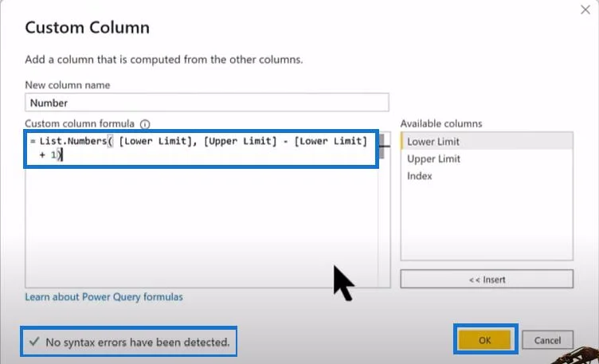Click the "+ 1)" line of the formula
Screen dimensions: 599x364
(50, 155)
